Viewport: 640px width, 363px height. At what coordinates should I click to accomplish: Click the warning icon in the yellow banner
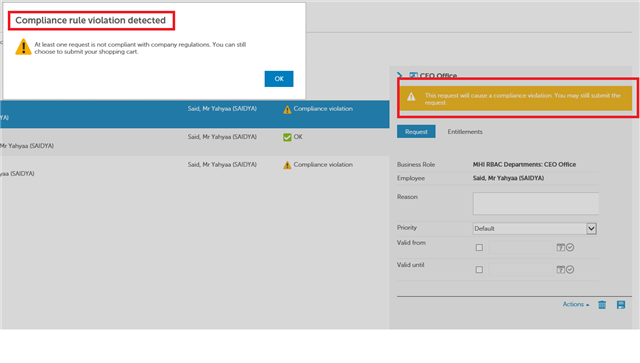pos(411,97)
